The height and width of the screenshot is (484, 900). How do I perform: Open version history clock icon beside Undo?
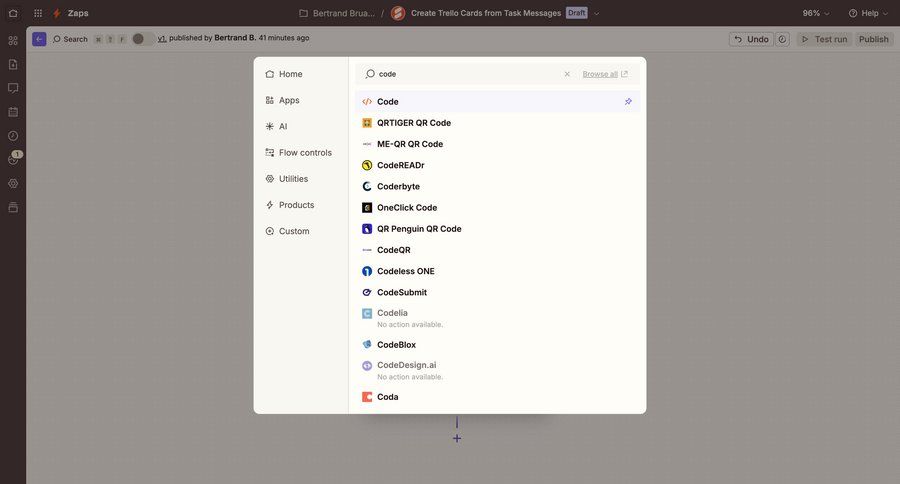[x=782, y=39]
